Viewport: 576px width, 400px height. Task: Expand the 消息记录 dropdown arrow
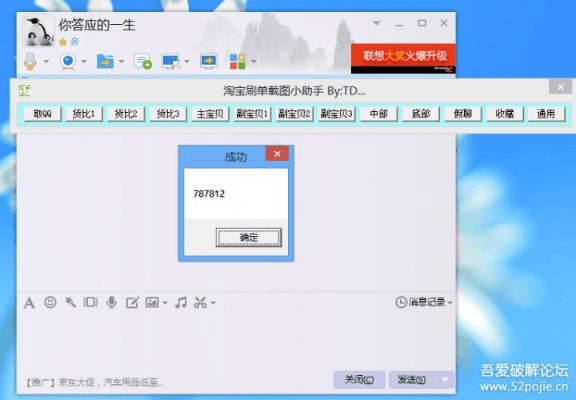[450, 303]
